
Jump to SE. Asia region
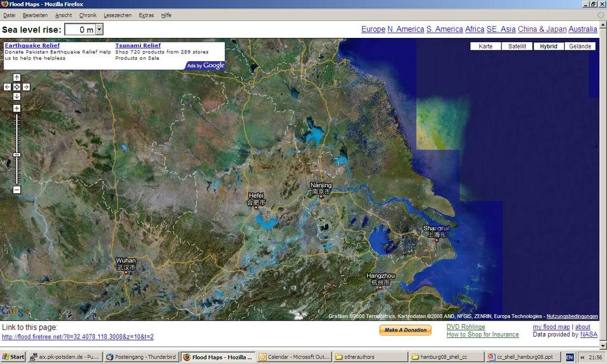[501, 29]
